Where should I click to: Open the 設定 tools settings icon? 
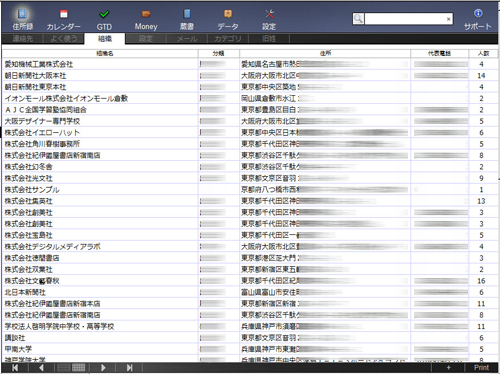pyautogui.click(x=269, y=19)
